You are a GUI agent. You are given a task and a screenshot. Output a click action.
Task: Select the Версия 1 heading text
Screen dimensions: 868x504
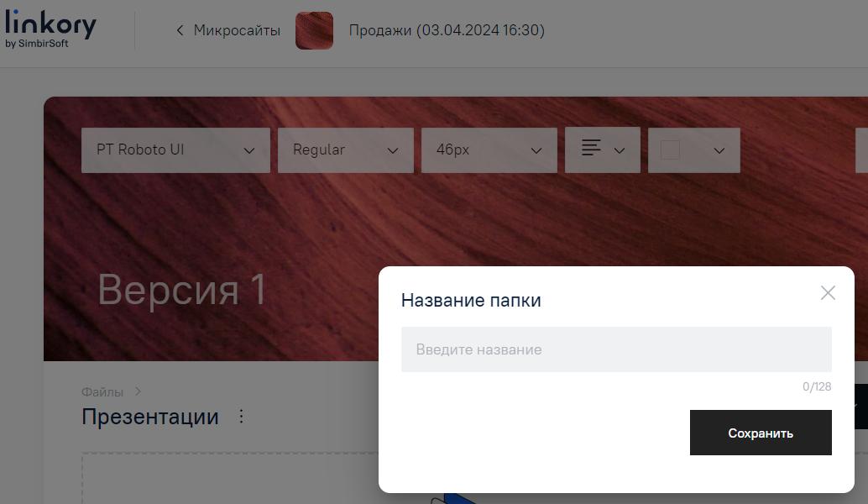[x=181, y=291]
